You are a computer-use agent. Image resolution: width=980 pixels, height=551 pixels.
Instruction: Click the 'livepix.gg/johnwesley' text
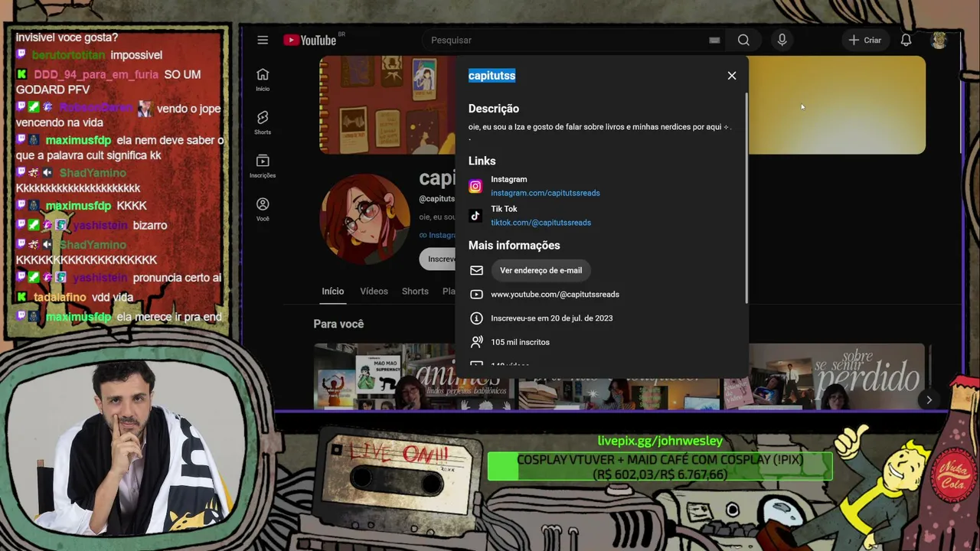(x=660, y=441)
